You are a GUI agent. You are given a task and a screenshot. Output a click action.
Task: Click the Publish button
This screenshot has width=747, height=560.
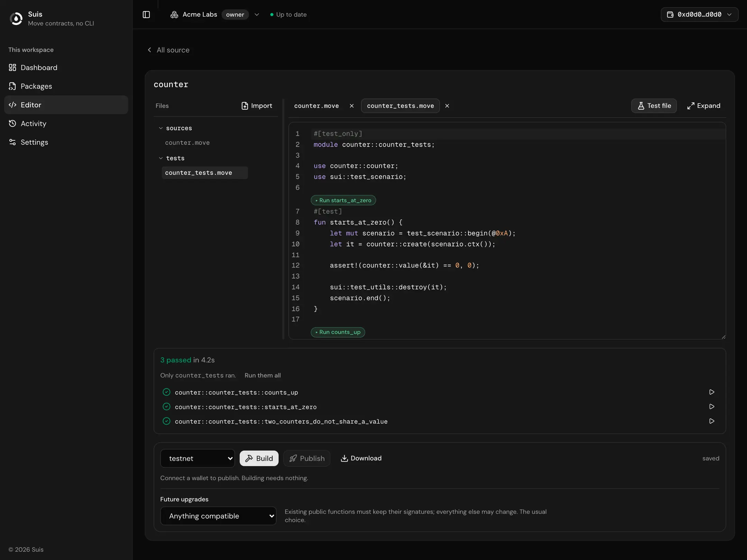[x=307, y=458]
